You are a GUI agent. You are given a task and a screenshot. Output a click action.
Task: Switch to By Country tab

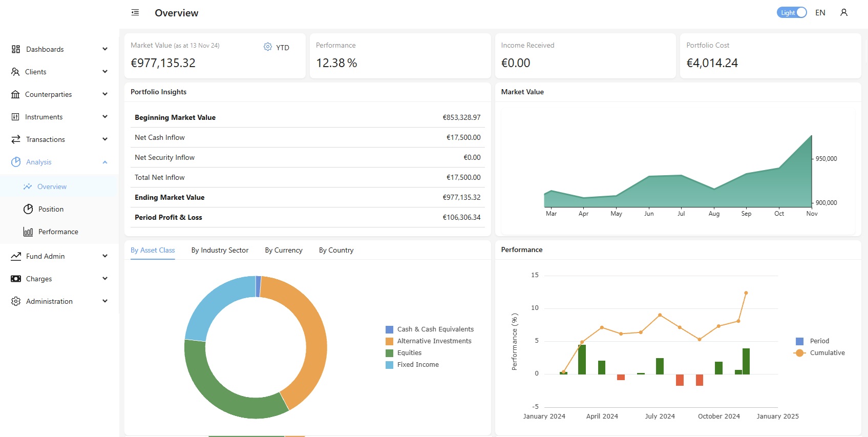[336, 250]
